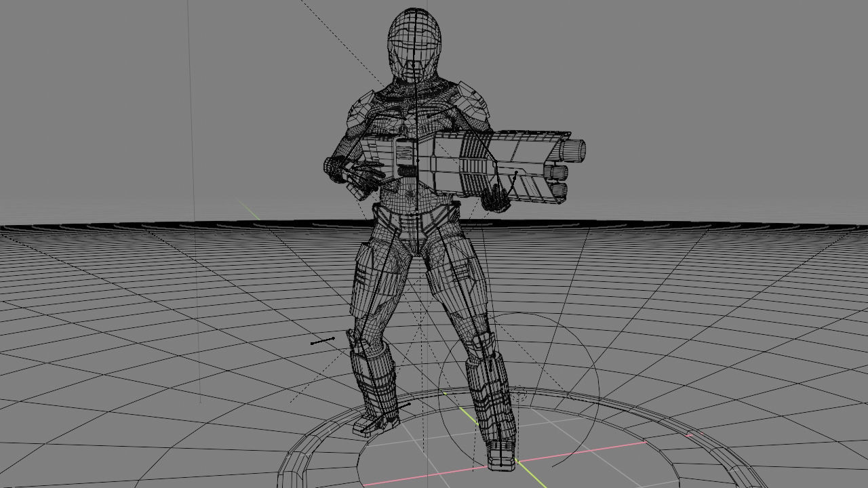Select the character's wireframe helmet

click(414, 44)
